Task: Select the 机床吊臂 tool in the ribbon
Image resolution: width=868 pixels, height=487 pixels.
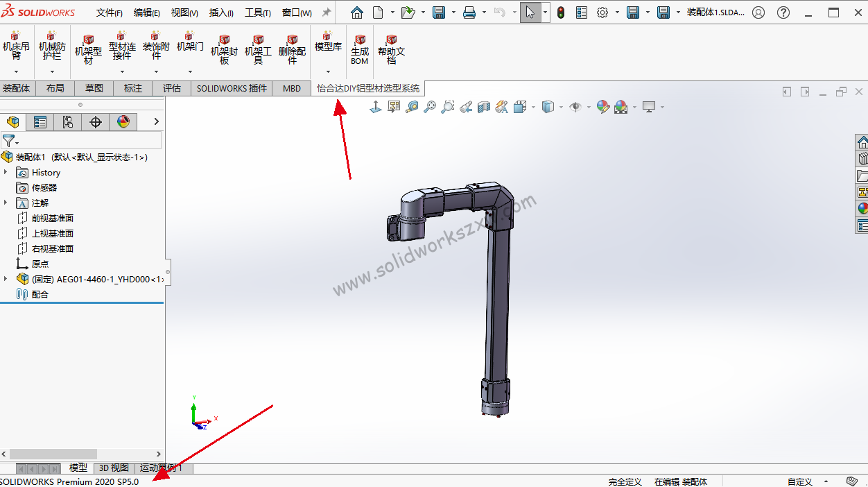Action: (x=16, y=47)
